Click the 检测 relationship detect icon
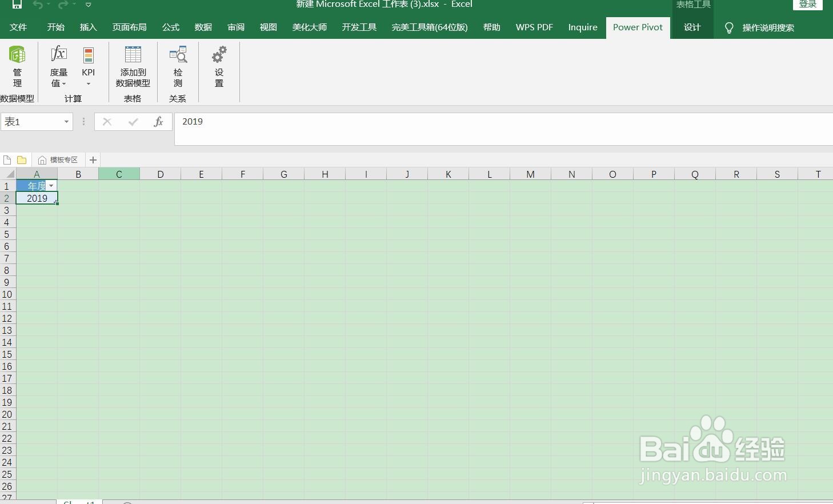This screenshot has width=833, height=504. (x=178, y=55)
